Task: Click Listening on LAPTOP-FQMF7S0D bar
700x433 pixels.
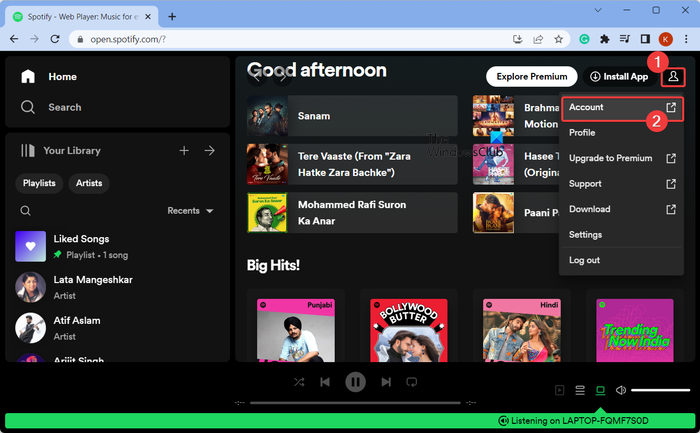Action: (350, 421)
